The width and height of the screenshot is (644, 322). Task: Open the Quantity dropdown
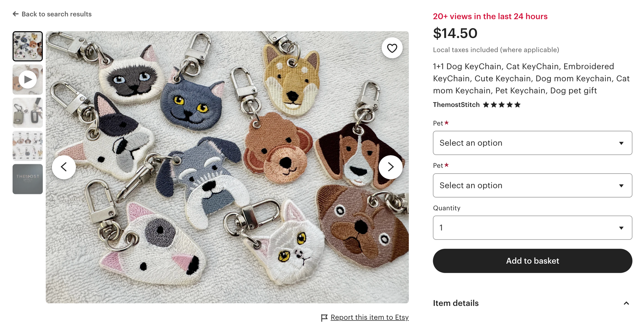(532, 228)
